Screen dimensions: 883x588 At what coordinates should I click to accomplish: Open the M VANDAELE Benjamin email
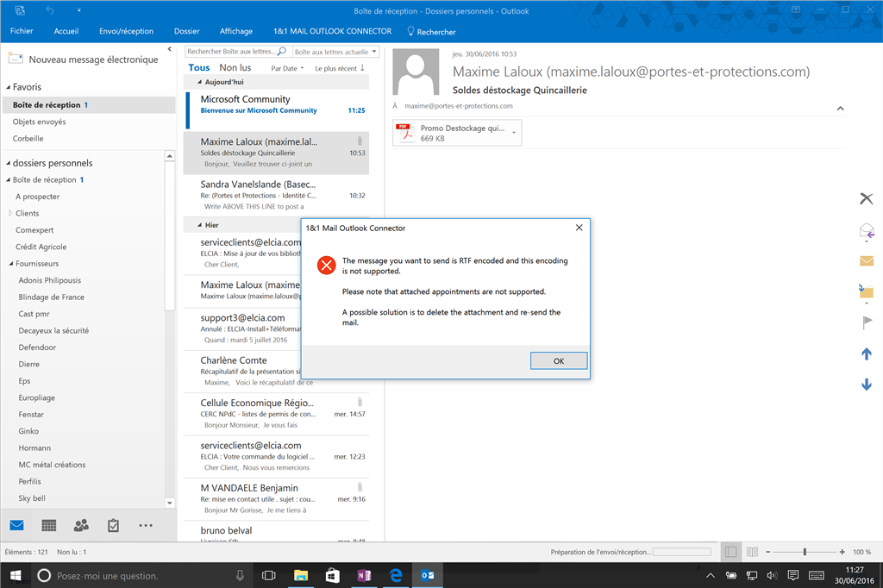coord(277,498)
